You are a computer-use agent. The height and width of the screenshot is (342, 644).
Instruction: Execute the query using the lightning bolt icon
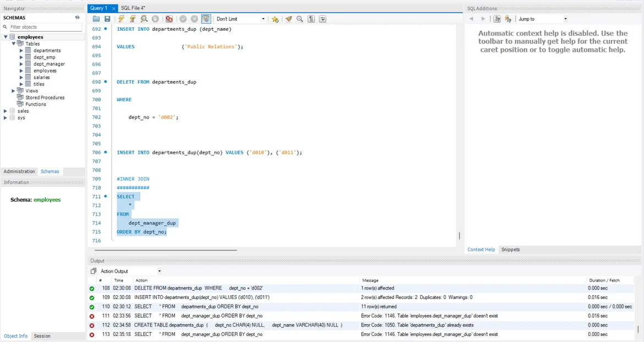[121, 19]
